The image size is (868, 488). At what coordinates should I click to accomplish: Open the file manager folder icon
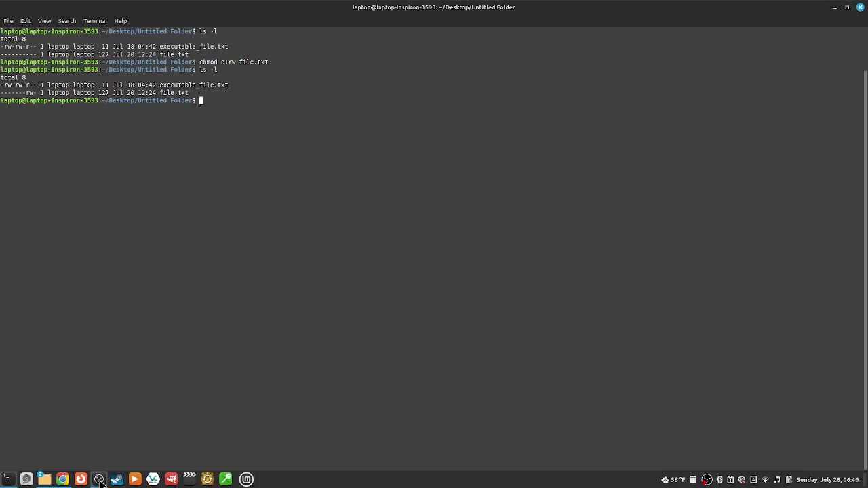[44, 479]
